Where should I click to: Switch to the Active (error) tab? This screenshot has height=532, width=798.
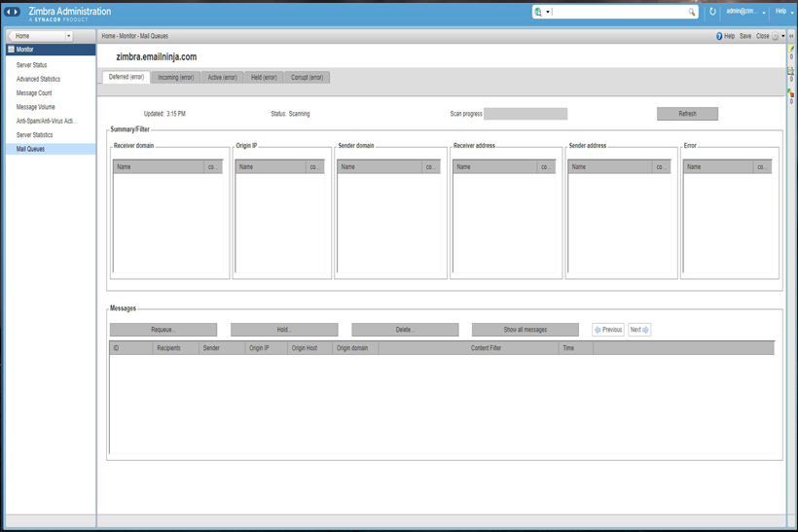click(x=223, y=77)
